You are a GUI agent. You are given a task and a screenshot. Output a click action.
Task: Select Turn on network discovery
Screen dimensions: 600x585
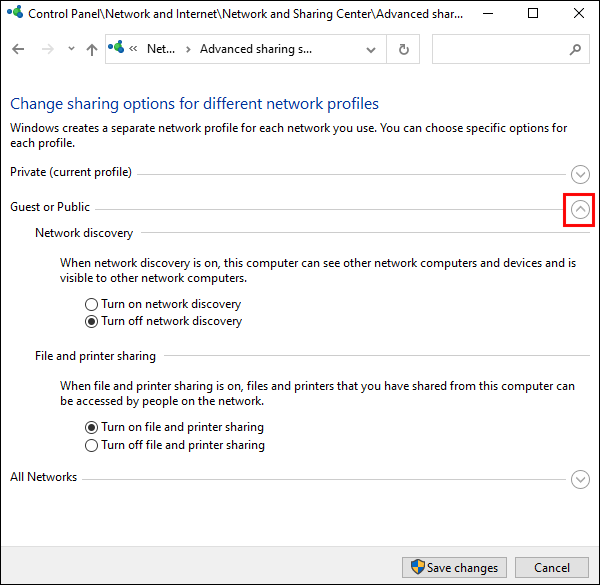click(x=91, y=305)
